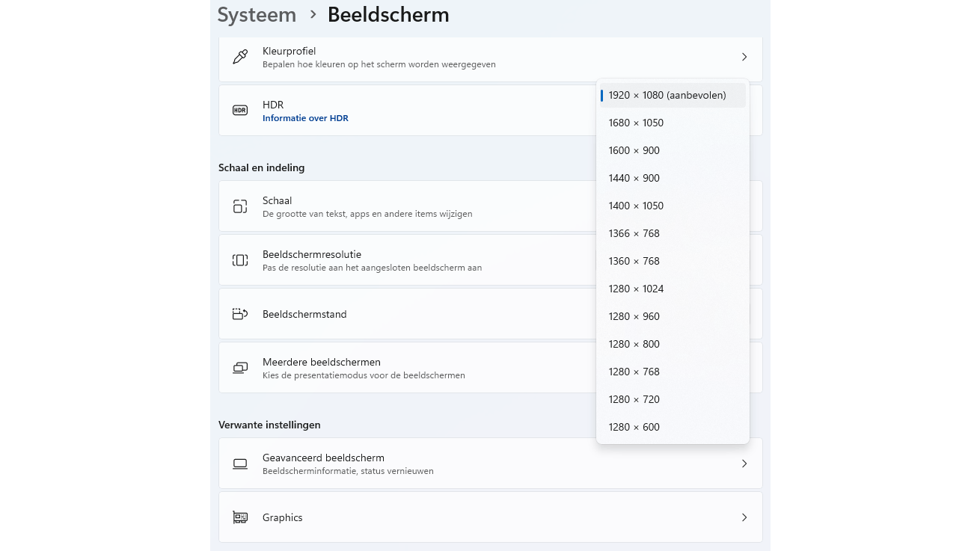Select 1280 × 720 resolution option
The height and width of the screenshot is (551, 980).
coord(634,399)
